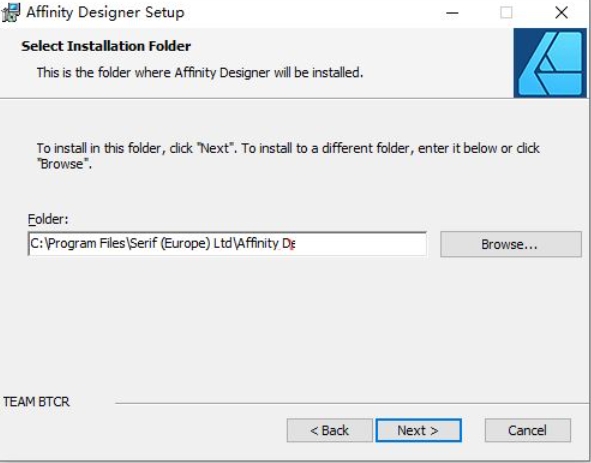Viewport: 591px width, 463px height.
Task: Proceed with the Next > button
Action: tap(418, 430)
